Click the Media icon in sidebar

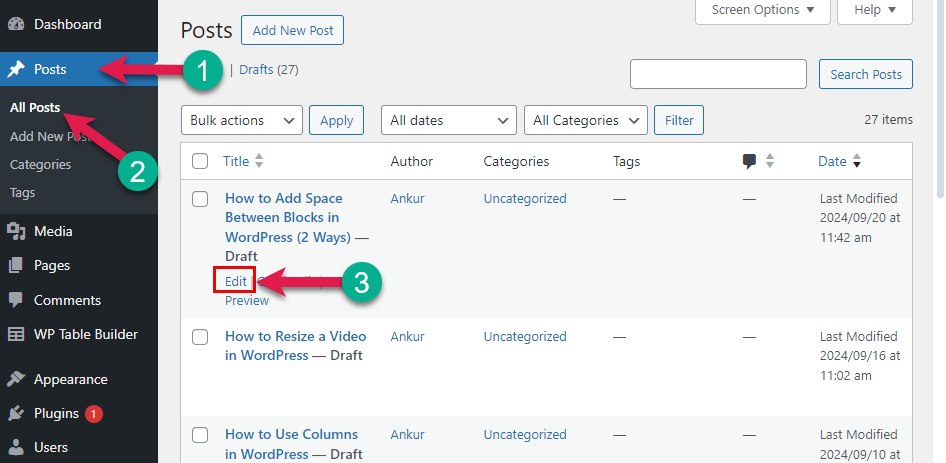click(x=16, y=231)
